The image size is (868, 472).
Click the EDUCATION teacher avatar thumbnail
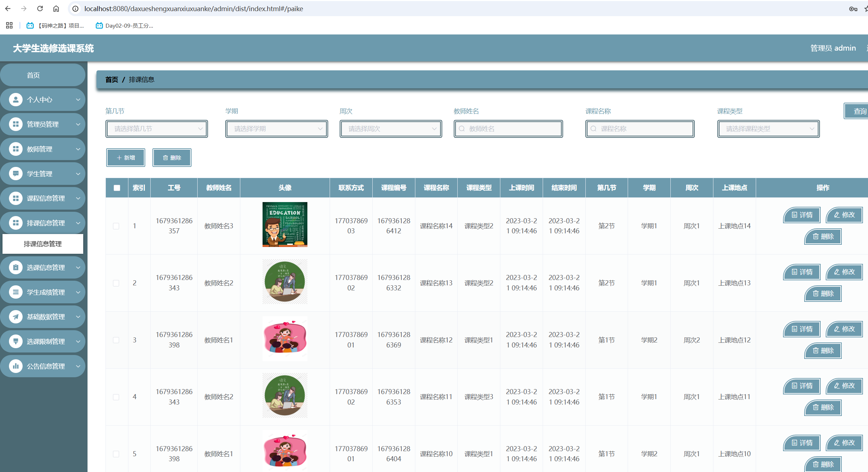(285, 225)
